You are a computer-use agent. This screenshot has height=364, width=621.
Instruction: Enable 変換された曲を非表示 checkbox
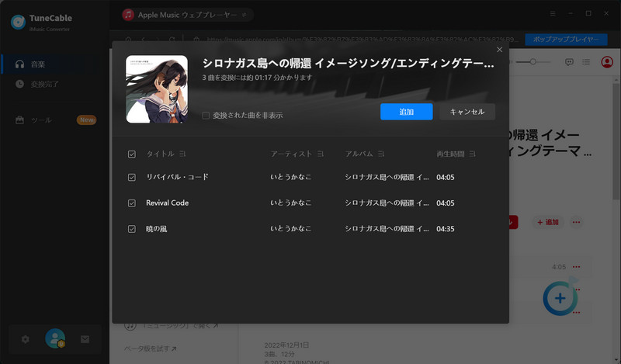point(206,116)
